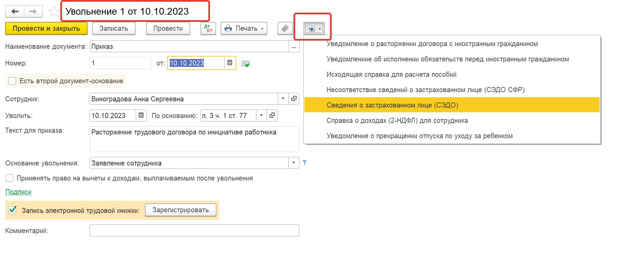Viewport: 644px width, 260px height.
Task: Choose Справка о доходах (2-НДФЛ) item
Action: click(x=397, y=120)
